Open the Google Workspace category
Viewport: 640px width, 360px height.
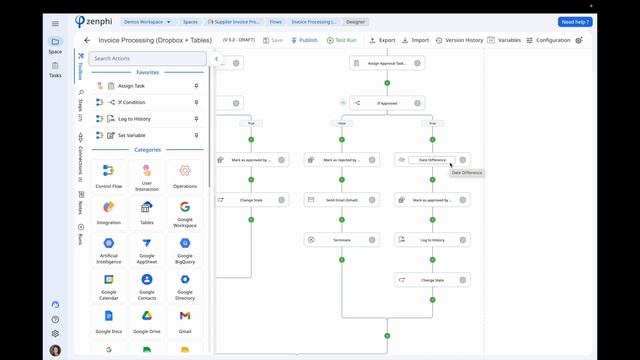click(185, 213)
